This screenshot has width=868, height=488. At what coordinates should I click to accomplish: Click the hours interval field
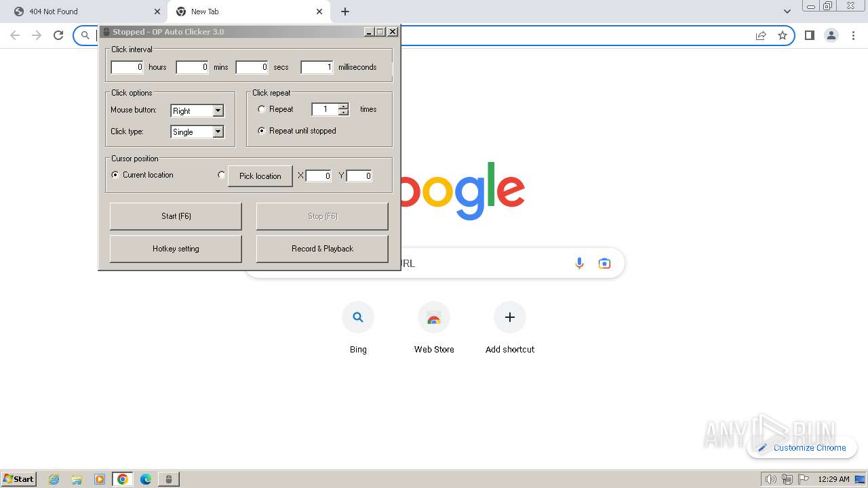click(x=127, y=67)
